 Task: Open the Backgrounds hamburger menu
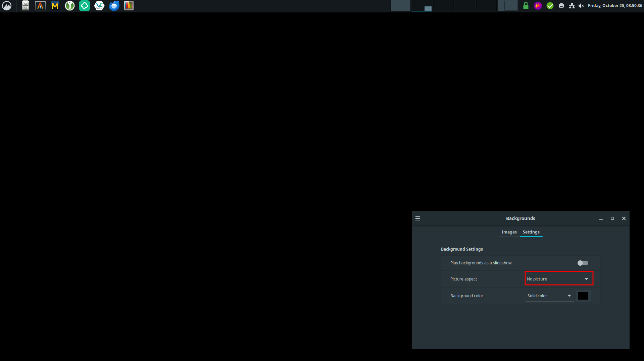pos(418,218)
